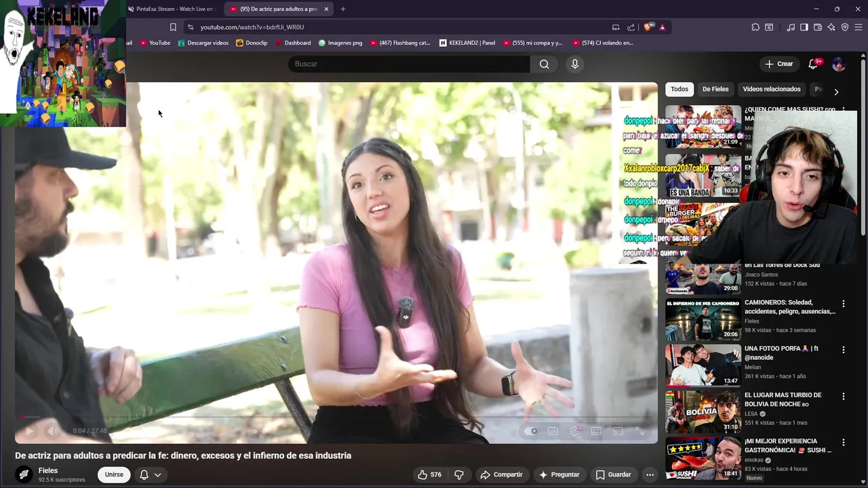This screenshot has height=488, width=868.
Task: Click the install/cast screen icon in address bar
Action: coord(616,27)
